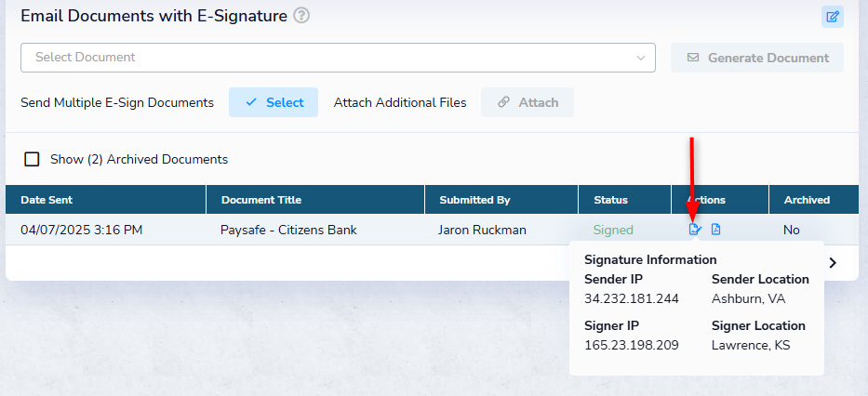Click the help question mark icon
The image size is (868, 396).
point(300,16)
